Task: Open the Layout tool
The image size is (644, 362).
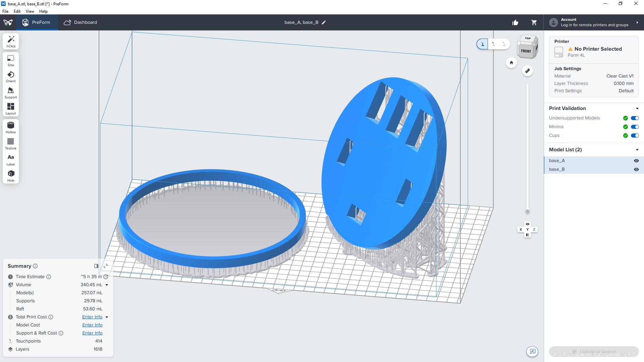Action: 11,109
